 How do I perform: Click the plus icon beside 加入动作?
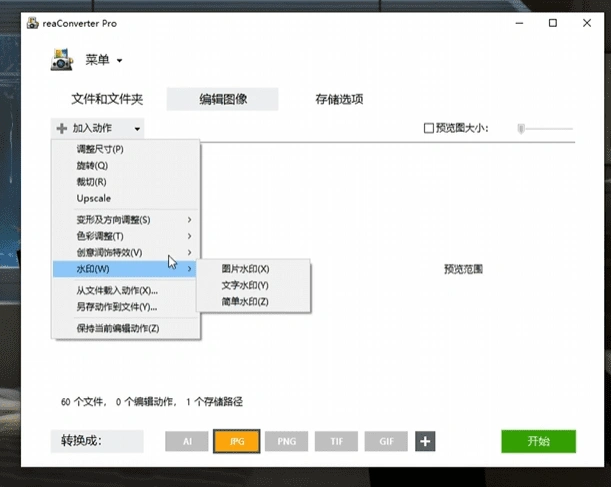coord(62,128)
